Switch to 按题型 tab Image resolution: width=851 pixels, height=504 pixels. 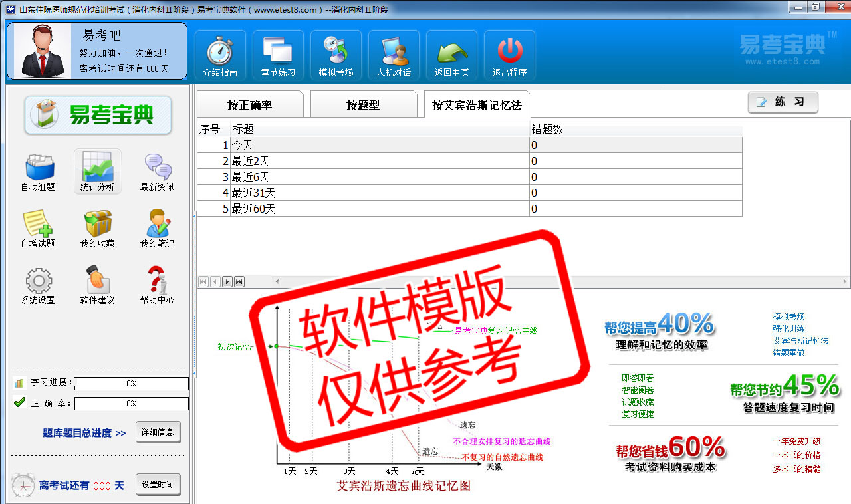pos(363,105)
